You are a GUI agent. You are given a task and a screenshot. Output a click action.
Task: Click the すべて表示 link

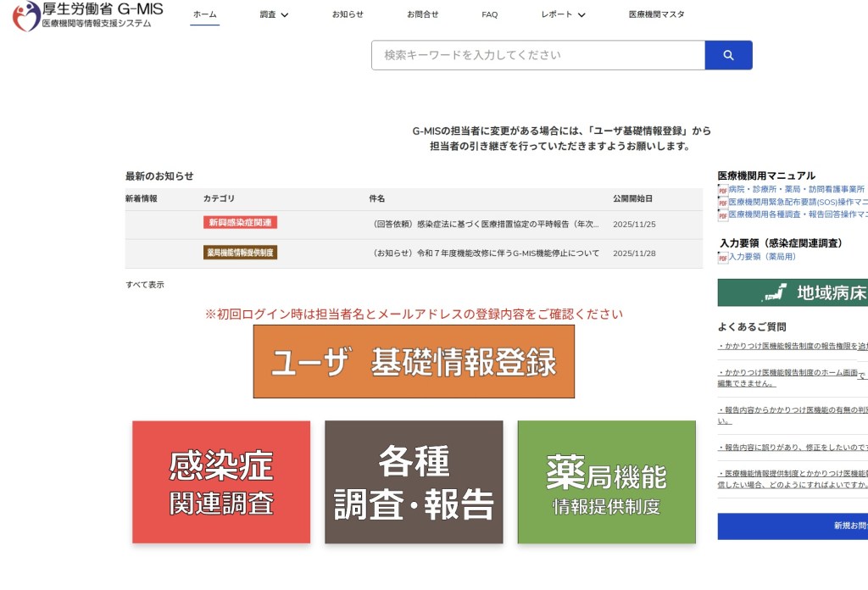(145, 285)
